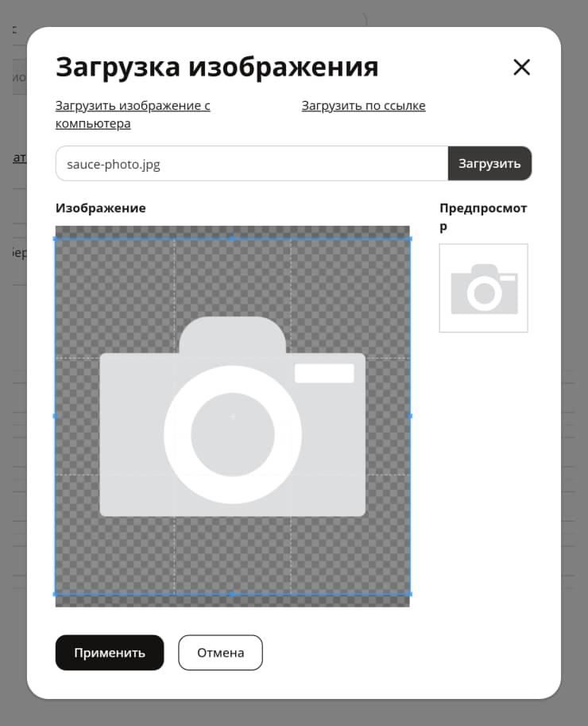Click the large camera placeholder image
This screenshot has height=726, width=588.
(x=233, y=416)
